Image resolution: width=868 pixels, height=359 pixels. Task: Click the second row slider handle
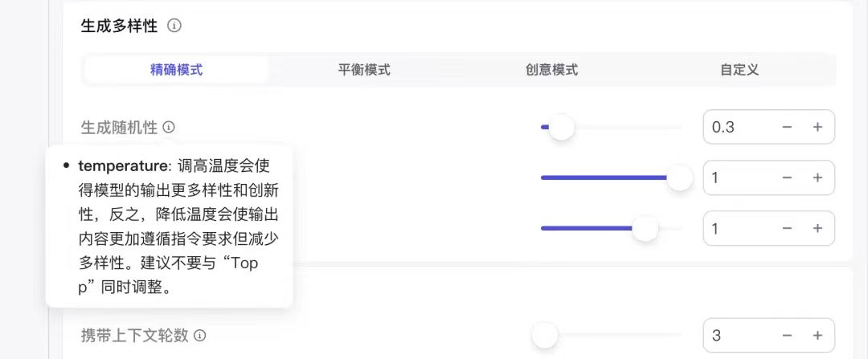(x=680, y=177)
